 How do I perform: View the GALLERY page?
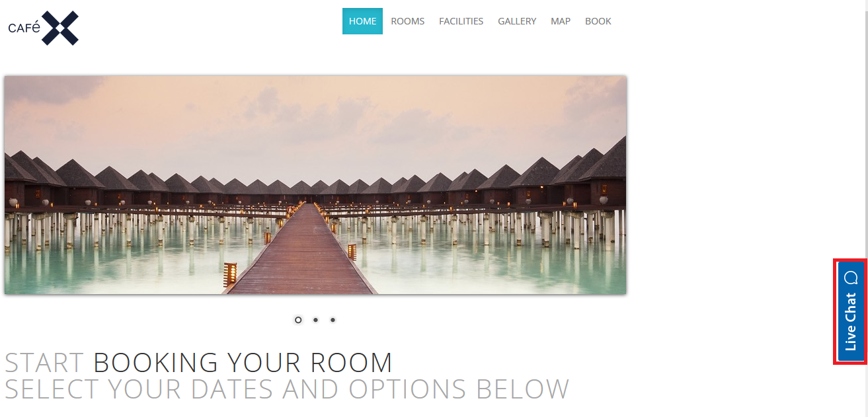517,21
